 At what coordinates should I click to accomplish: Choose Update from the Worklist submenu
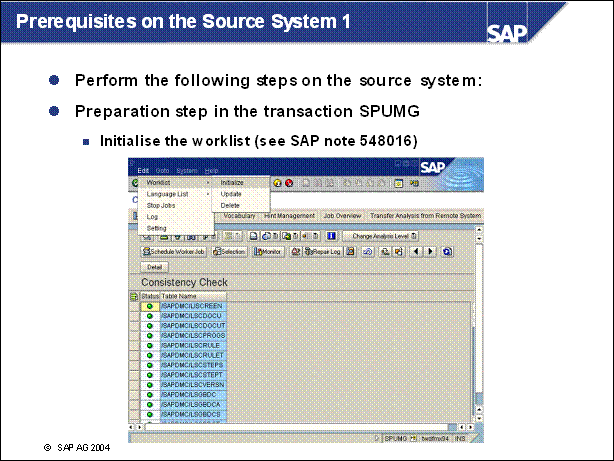coord(231,194)
